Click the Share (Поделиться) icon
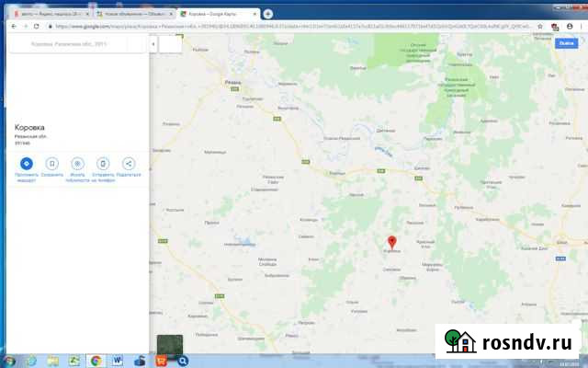 click(x=129, y=163)
